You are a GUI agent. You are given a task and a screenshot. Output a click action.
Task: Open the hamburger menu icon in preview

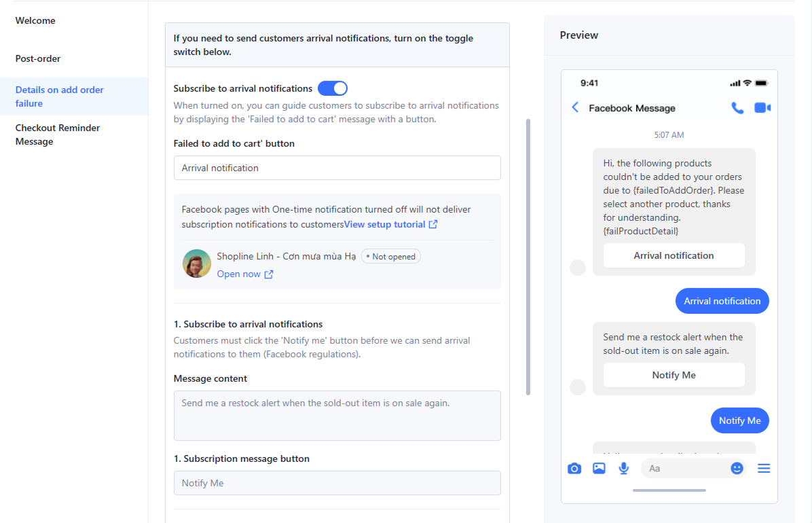click(x=764, y=468)
